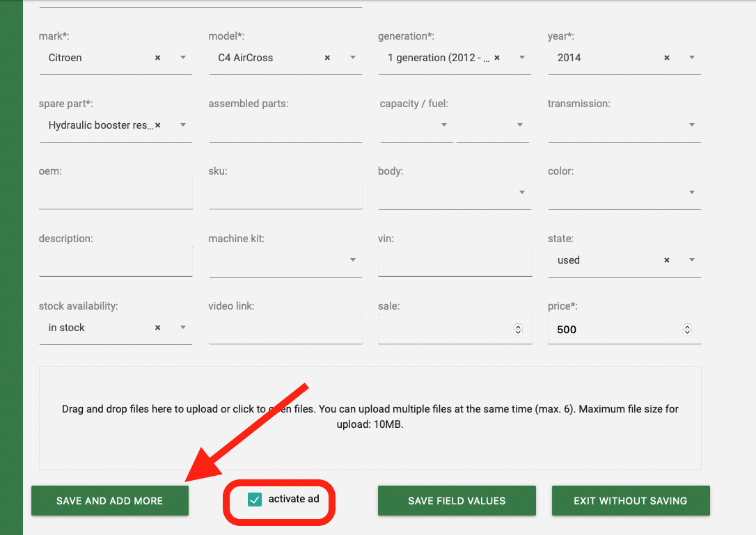
Task: Expand the machine kit dropdown
Action: pyautogui.click(x=353, y=260)
